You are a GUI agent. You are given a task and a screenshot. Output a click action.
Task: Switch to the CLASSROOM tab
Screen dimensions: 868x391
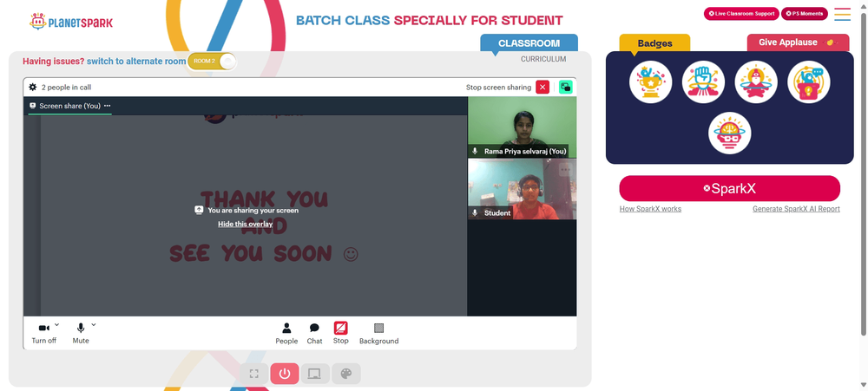529,43
